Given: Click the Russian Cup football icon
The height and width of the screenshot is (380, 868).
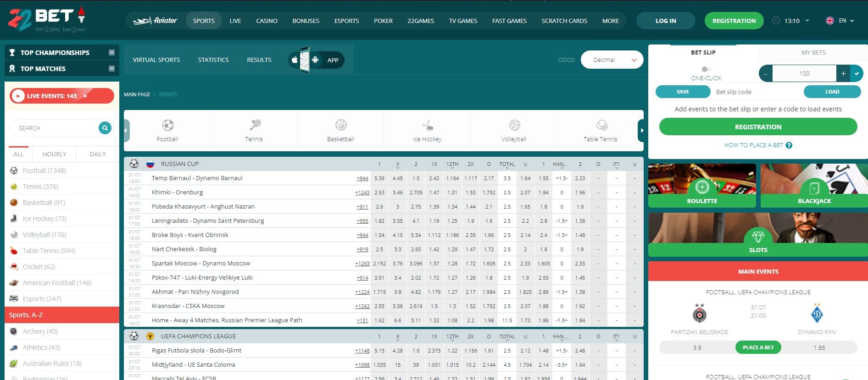Looking at the screenshot, I should point(134,164).
